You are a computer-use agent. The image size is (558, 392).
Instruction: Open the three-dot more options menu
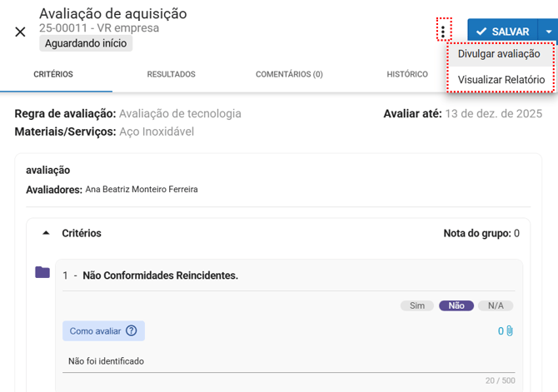coord(443,32)
